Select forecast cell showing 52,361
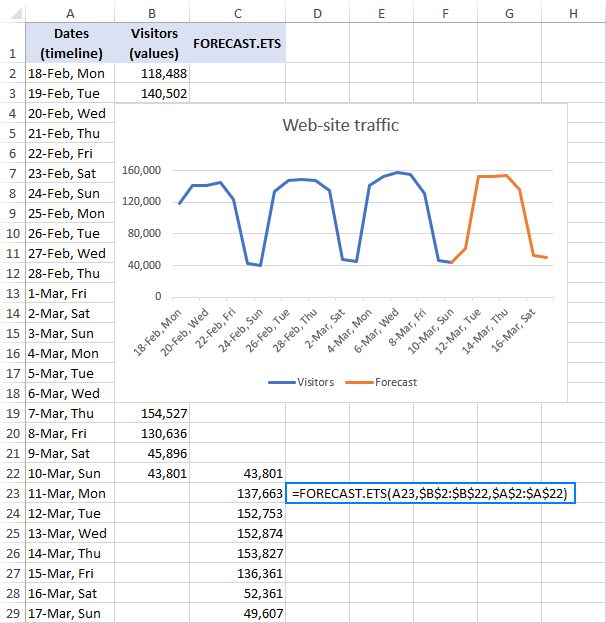 click(238, 593)
